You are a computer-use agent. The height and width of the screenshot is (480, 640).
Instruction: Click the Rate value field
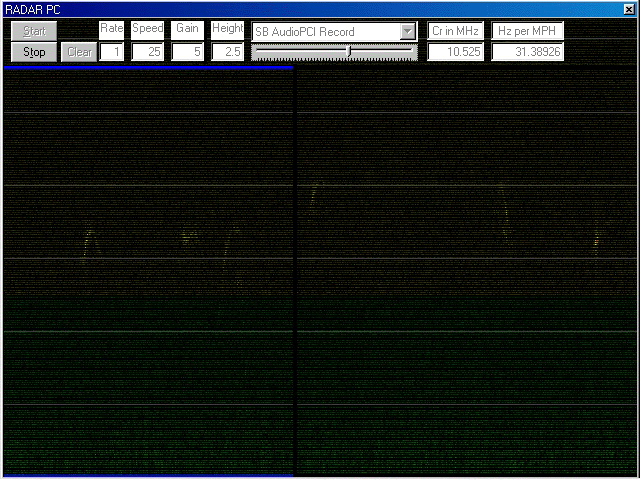pos(112,52)
